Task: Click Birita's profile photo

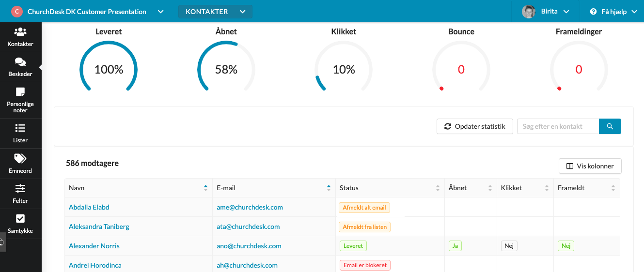Action: pyautogui.click(x=528, y=12)
